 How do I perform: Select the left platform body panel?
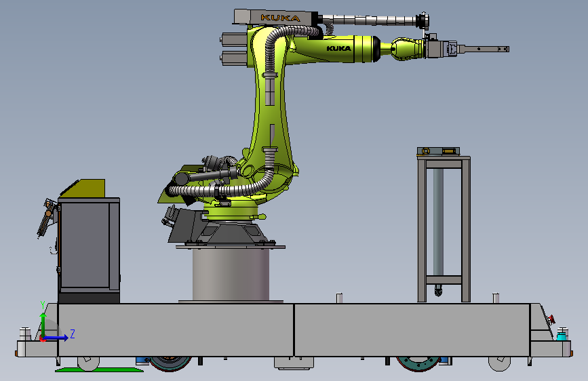pos(176,330)
